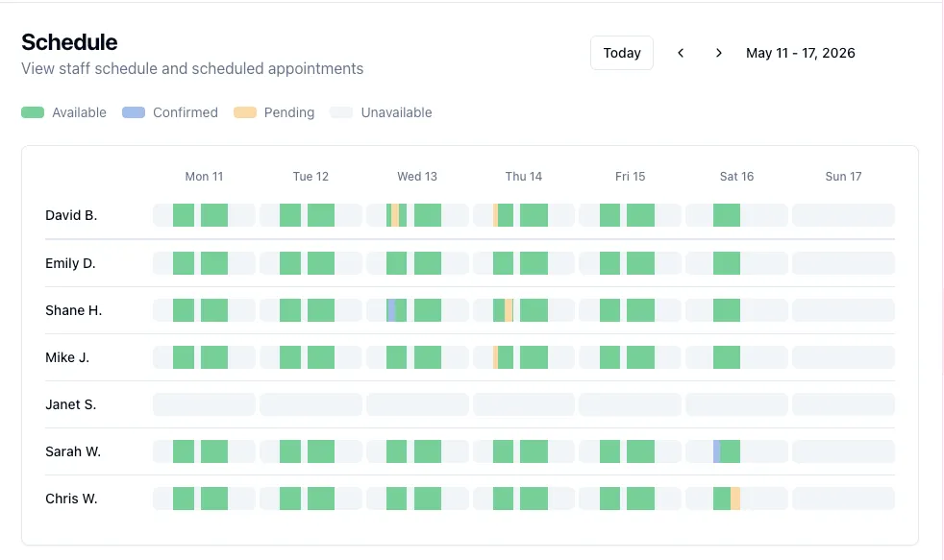Go to next week with right chevron
Screen dimensions: 944x560
[x=718, y=53]
